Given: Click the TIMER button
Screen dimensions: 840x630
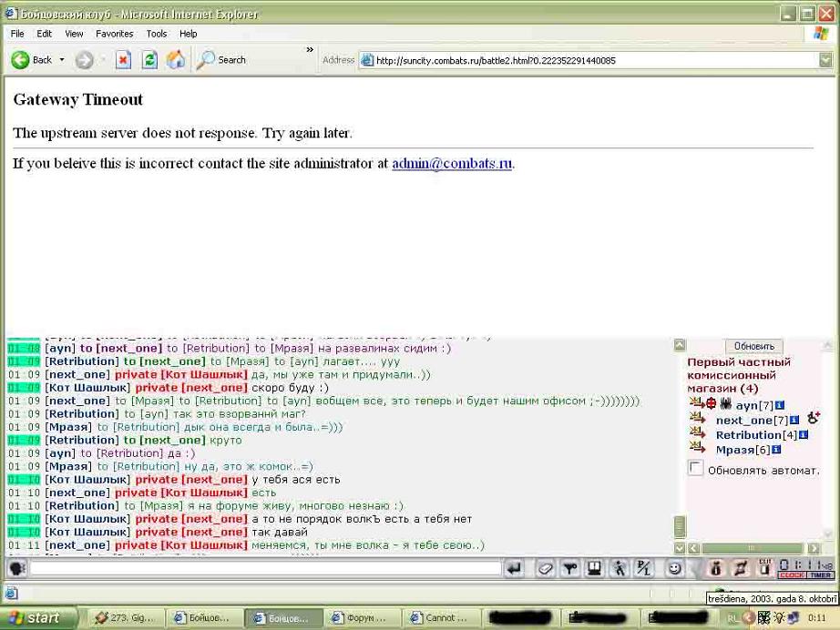Looking at the screenshot, I should (x=820, y=574).
